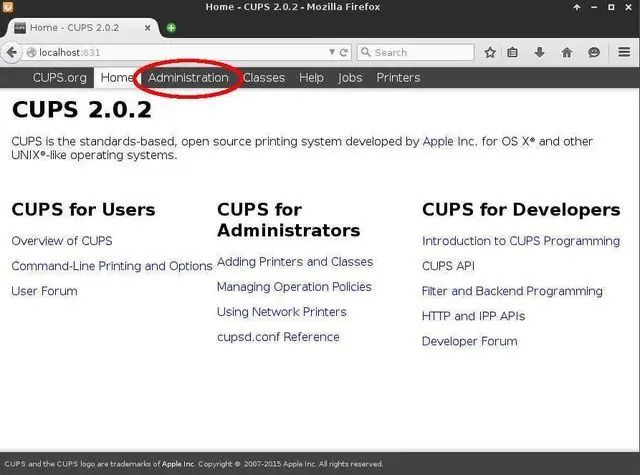This screenshot has width=640, height=475.
Task: Open the Printers navigation tab
Action: pyautogui.click(x=398, y=78)
